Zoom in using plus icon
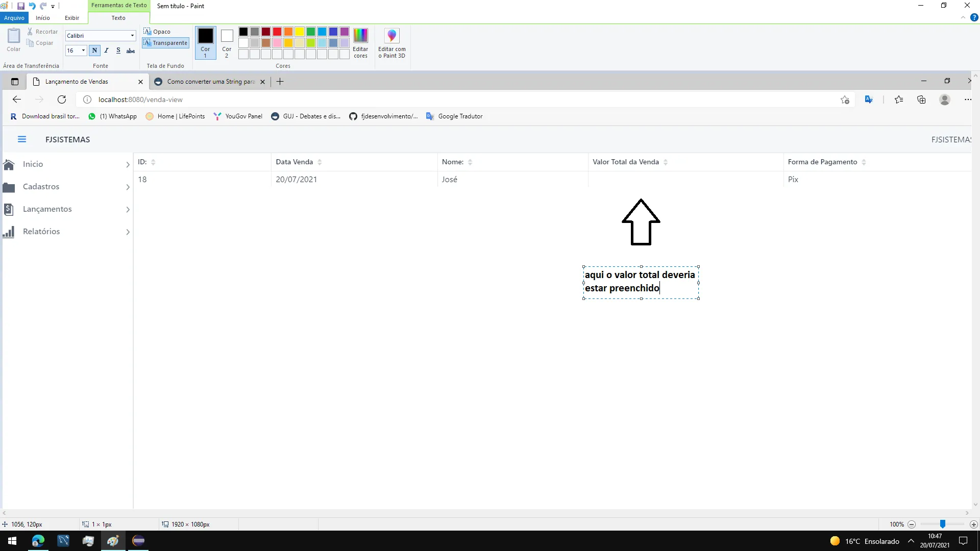This screenshot has width=980, height=551. 973,524
